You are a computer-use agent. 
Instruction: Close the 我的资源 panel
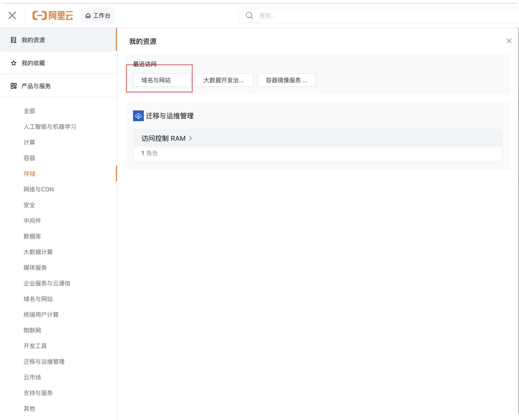click(x=509, y=41)
